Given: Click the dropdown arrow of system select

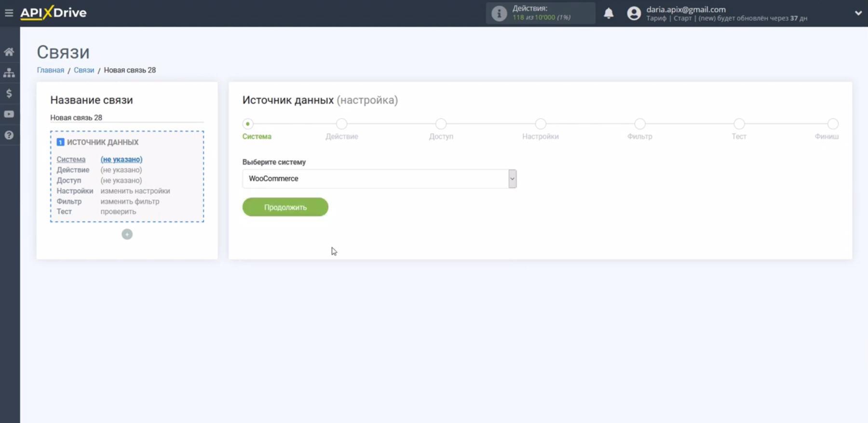Looking at the screenshot, I should pyautogui.click(x=512, y=179).
